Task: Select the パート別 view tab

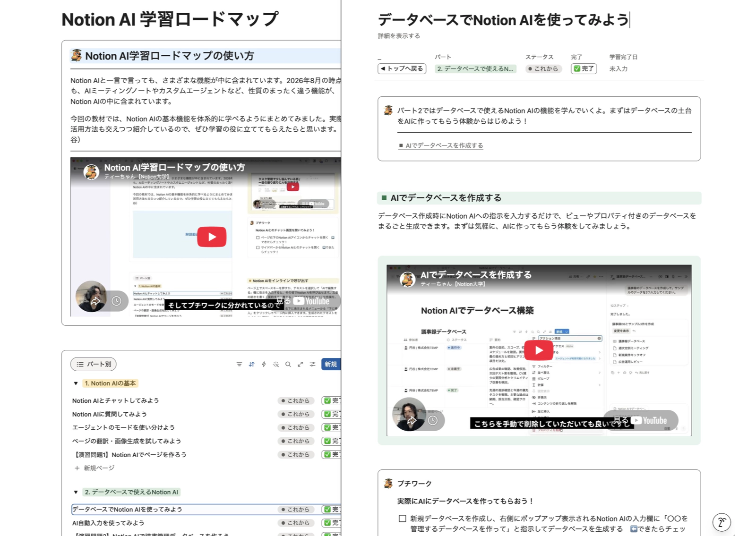Action: 94,364
